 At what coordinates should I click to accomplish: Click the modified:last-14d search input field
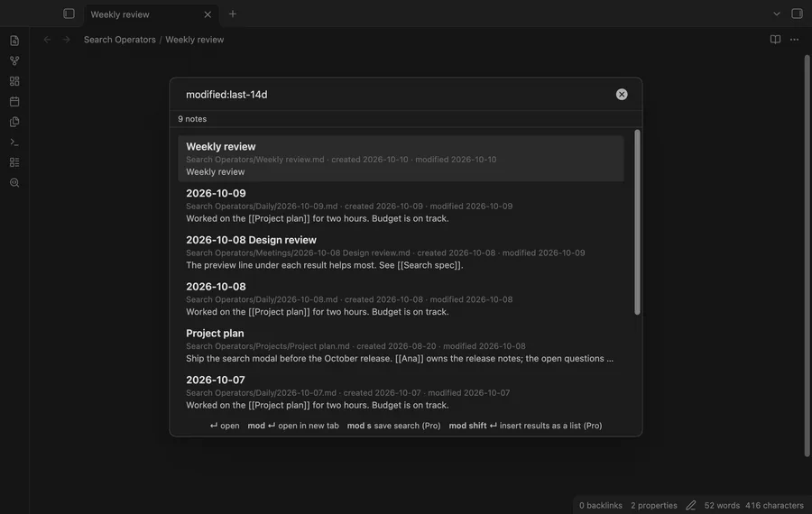(x=396, y=94)
